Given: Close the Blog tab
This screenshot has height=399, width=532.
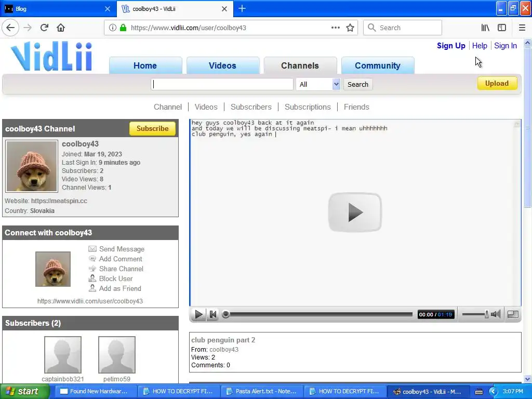Looking at the screenshot, I should (108, 9).
